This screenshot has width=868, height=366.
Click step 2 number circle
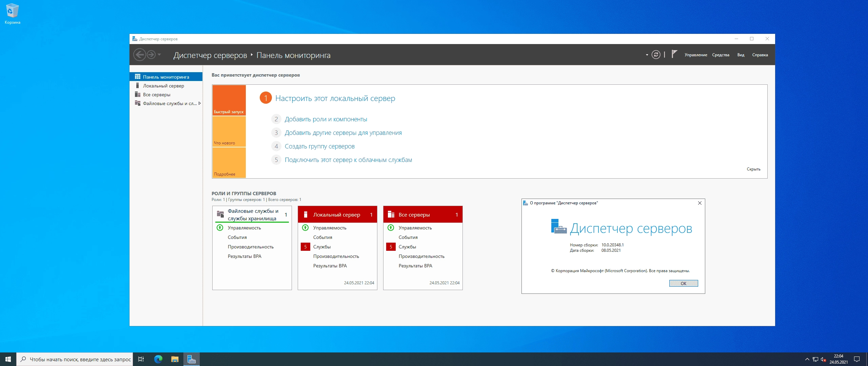pyautogui.click(x=276, y=119)
